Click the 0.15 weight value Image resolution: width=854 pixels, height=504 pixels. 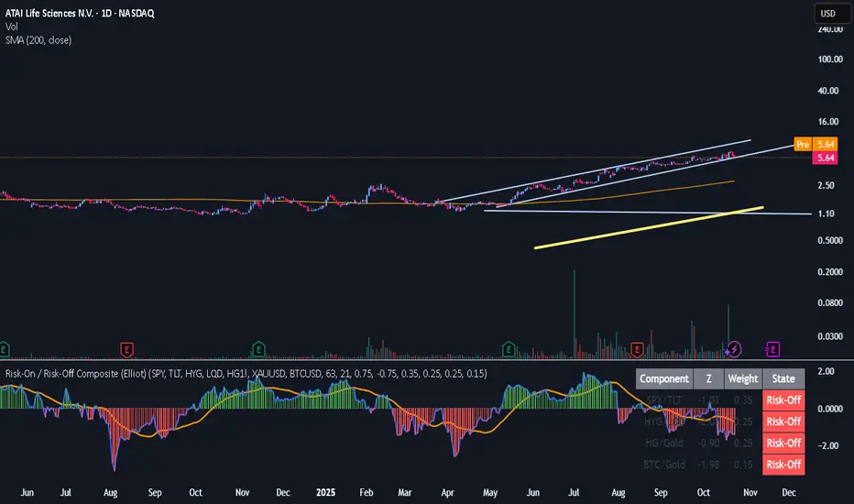click(743, 465)
